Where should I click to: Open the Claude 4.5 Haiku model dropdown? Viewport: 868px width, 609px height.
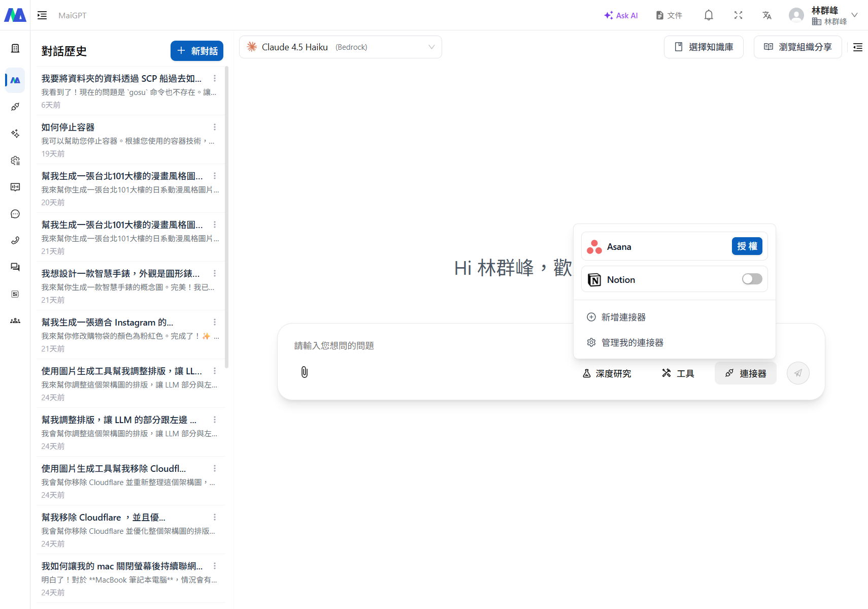pyautogui.click(x=340, y=47)
